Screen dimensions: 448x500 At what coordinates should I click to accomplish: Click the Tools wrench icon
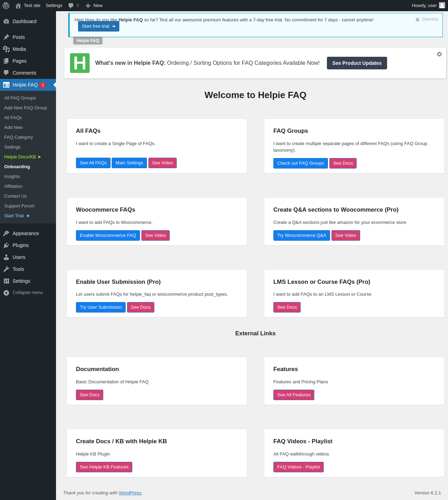click(6, 269)
